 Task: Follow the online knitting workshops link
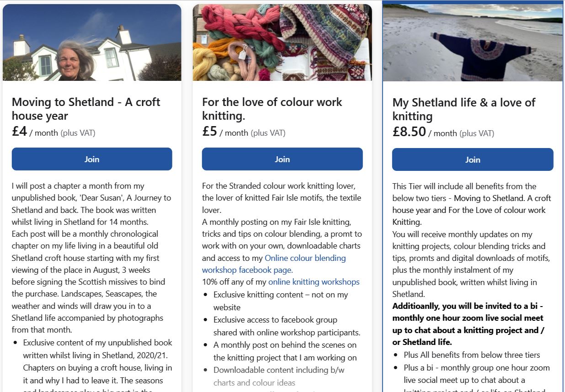coord(314,282)
